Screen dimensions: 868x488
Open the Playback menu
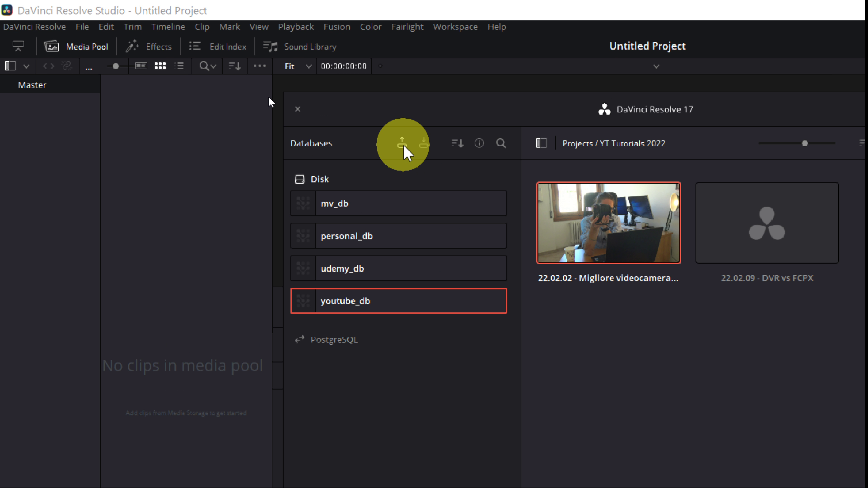point(296,27)
